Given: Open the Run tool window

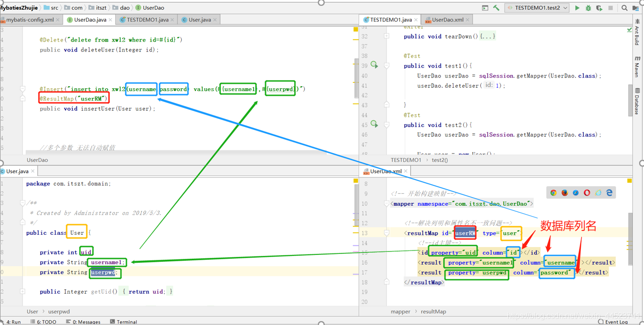Looking at the screenshot, I should click(x=11, y=322).
